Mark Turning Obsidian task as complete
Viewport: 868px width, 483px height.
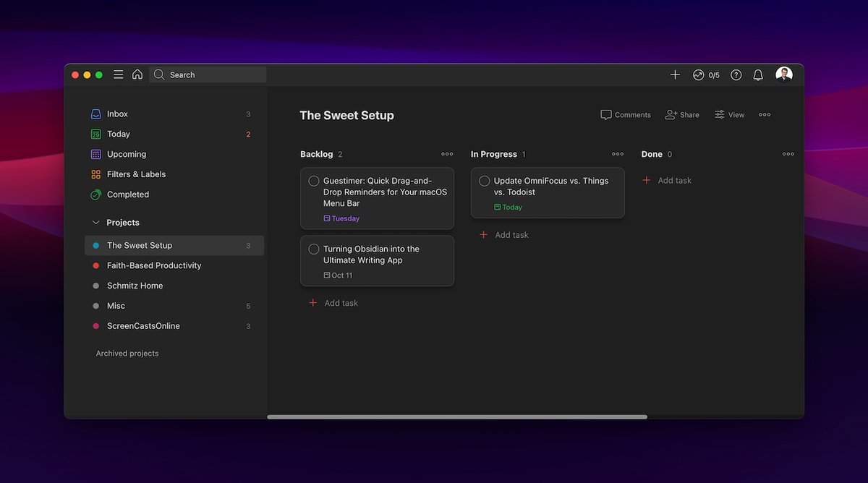[x=314, y=249]
